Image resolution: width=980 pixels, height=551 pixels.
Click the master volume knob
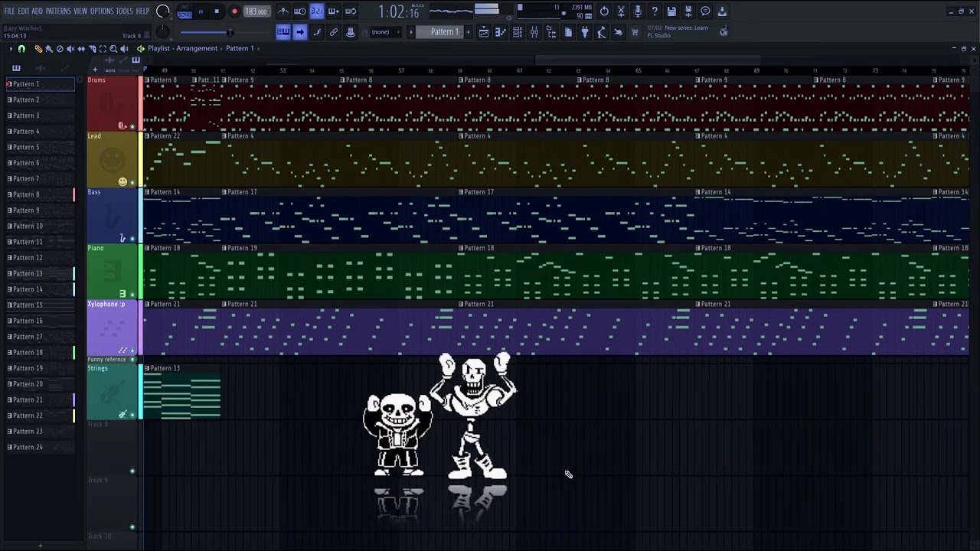162,11
